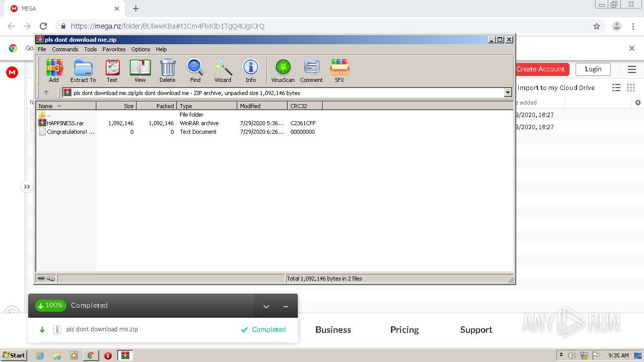Expand the archive path dropdown
The height and width of the screenshot is (362, 644).
coord(508,93)
